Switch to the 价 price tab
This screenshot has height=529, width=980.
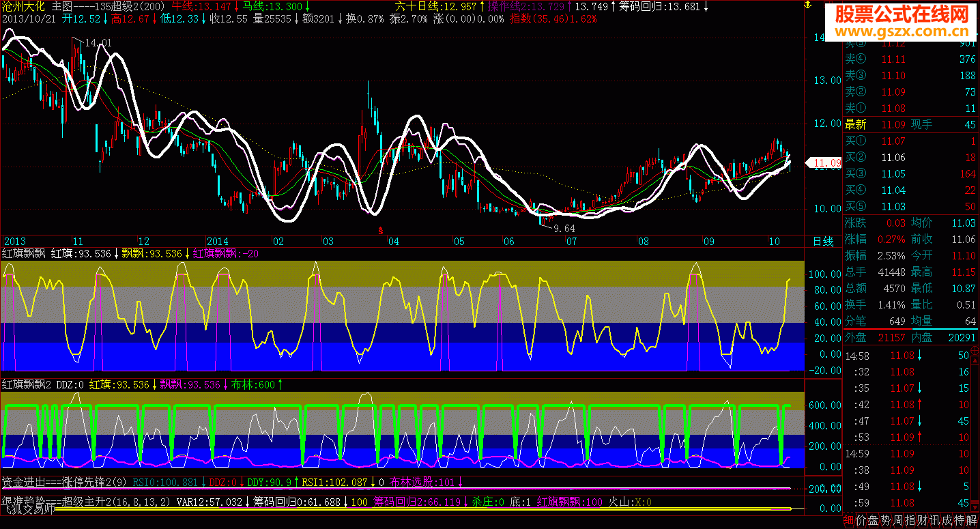861,520
